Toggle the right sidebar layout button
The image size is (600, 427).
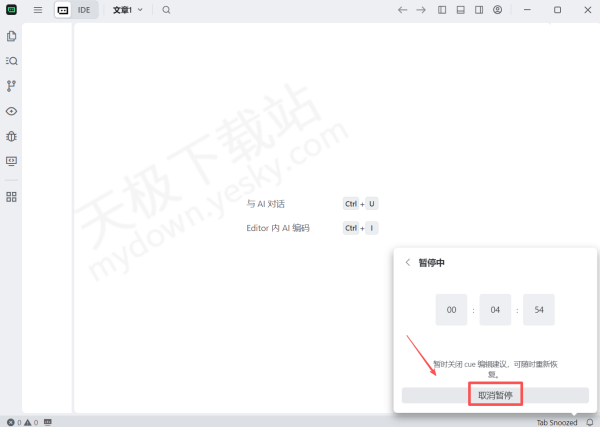pos(479,10)
